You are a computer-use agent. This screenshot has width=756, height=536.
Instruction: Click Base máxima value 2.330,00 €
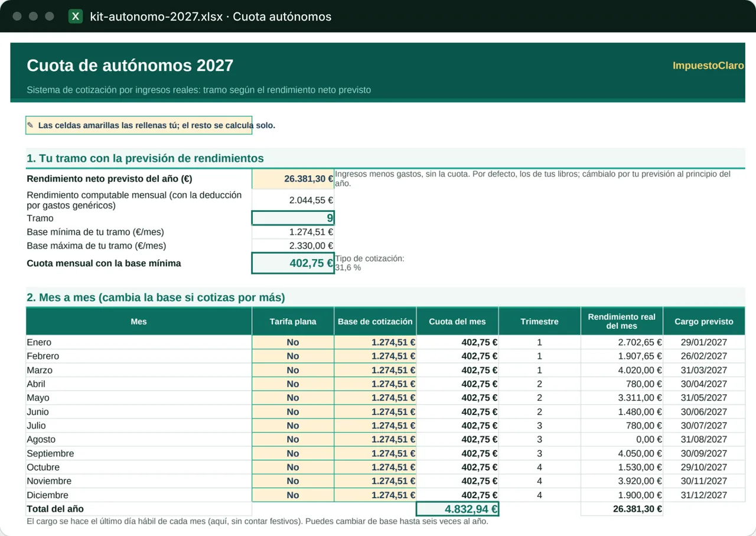click(x=293, y=246)
